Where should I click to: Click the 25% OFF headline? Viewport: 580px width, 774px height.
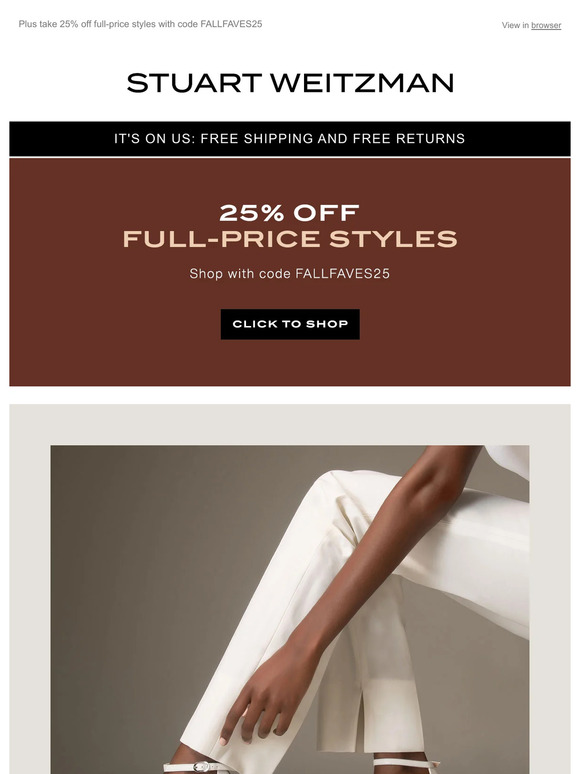pyautogui.click(x=290, y=213)
